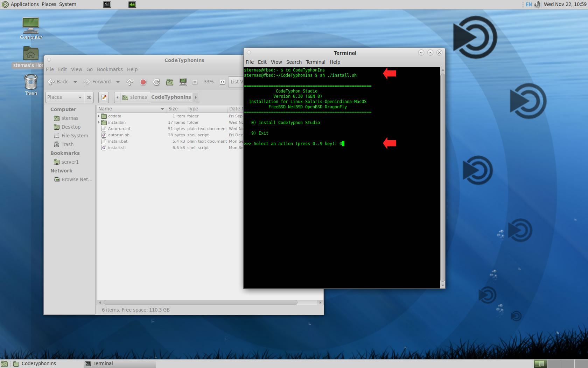Click the Back button in file manager

(x=58, y=82)
